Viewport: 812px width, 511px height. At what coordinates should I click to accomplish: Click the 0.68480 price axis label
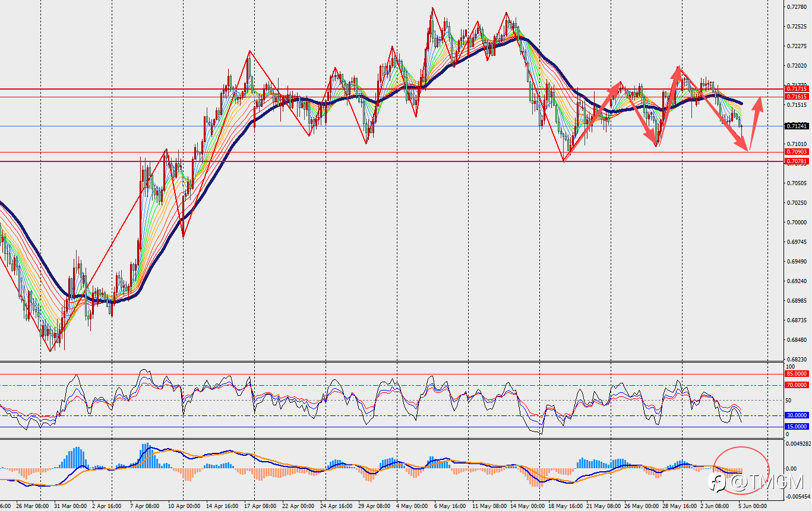pyautogui.click(x=796, y=340)
